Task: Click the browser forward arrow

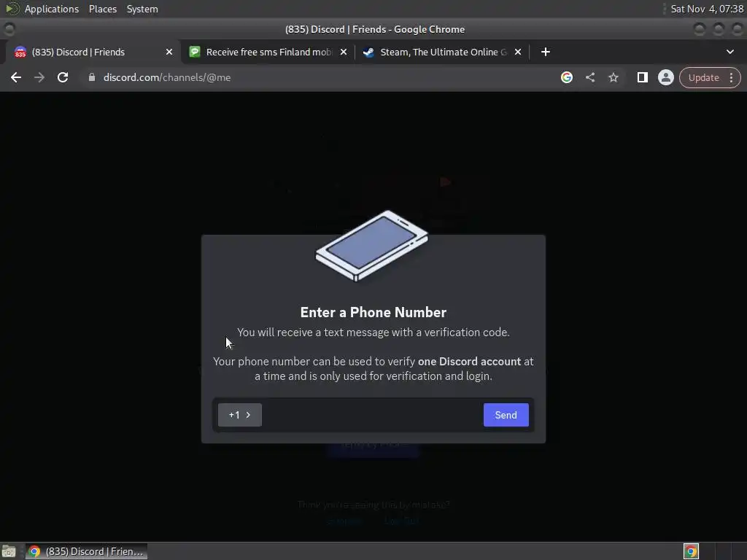Action: 39,77
